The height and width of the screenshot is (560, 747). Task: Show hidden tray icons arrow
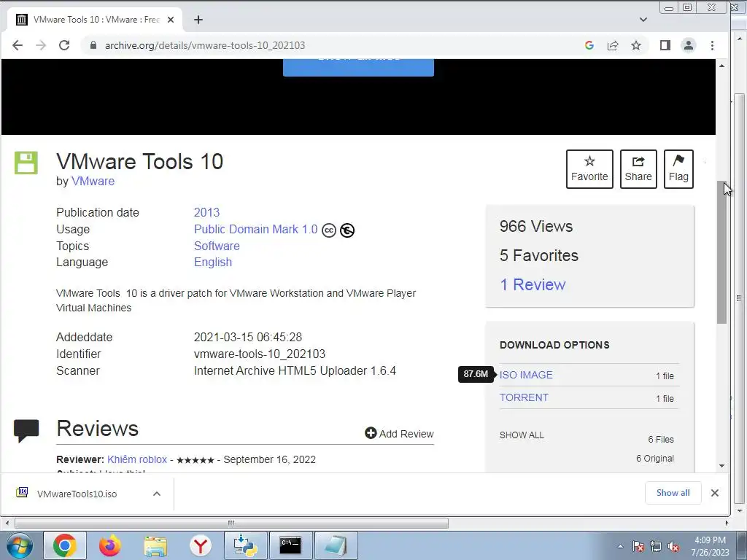click(620, 546)
